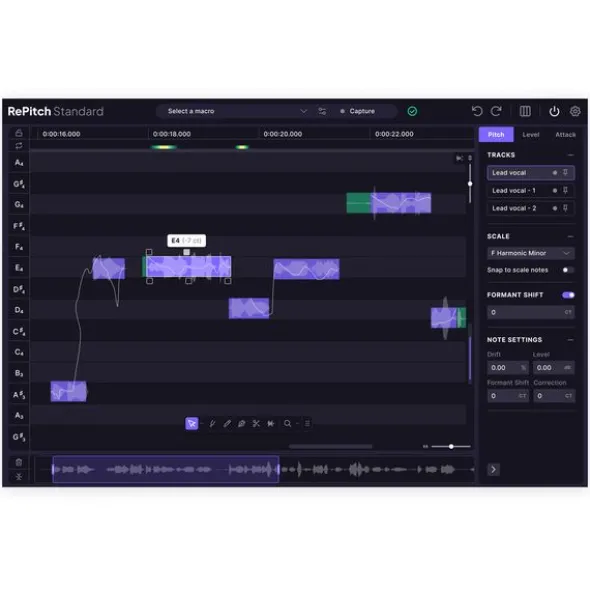The width and height of the screenshot is (590, 591).
Task: Collapse the Note Settings section
Action: 570,340
